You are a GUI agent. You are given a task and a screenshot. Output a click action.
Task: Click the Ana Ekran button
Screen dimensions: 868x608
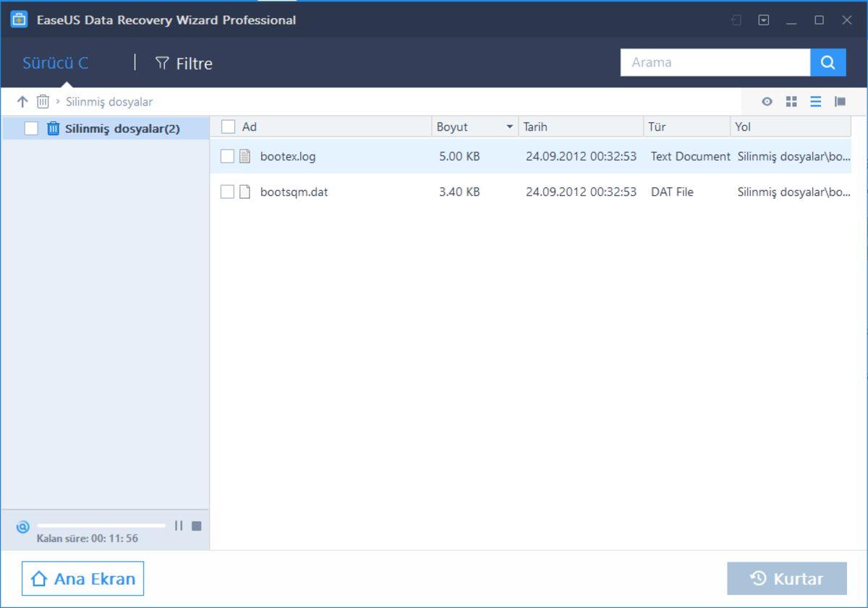(82, 578)
